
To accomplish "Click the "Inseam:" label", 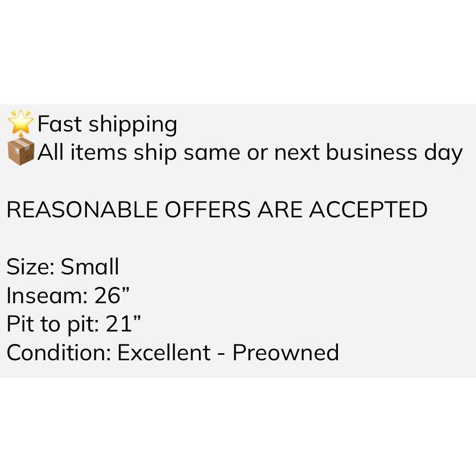I will coord(46,296).
